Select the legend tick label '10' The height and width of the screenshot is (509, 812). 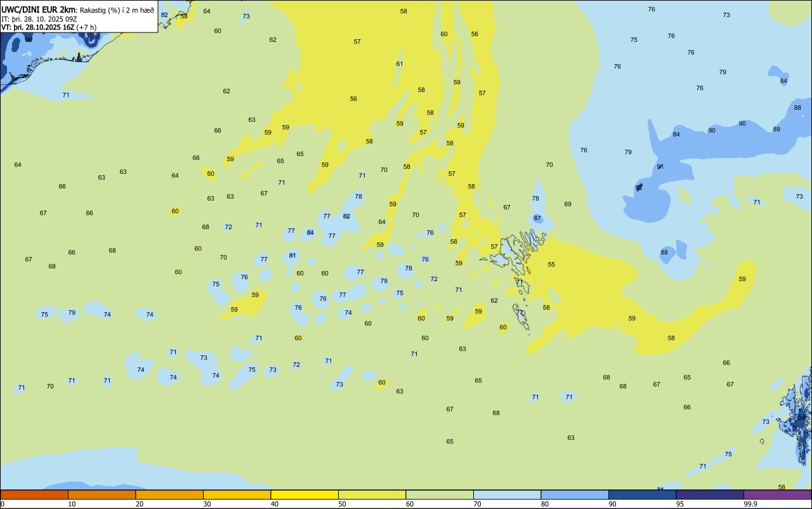pos(72,504)
